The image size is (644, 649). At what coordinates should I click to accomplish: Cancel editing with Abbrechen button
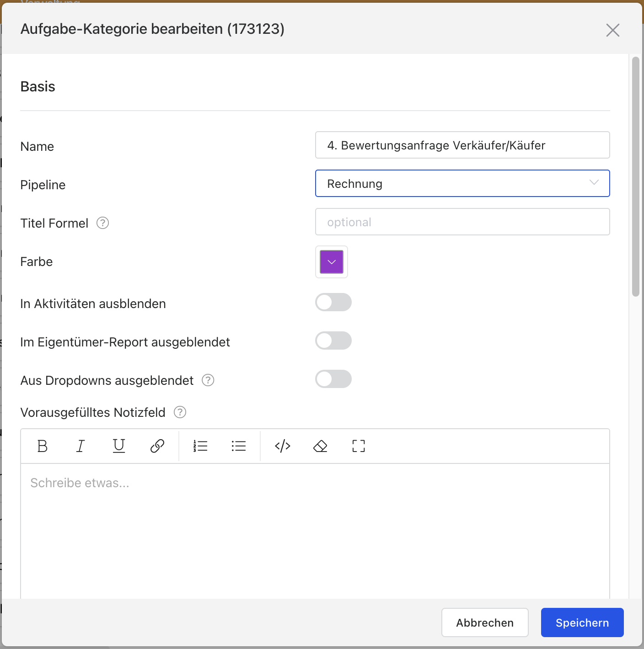point(485,622)
